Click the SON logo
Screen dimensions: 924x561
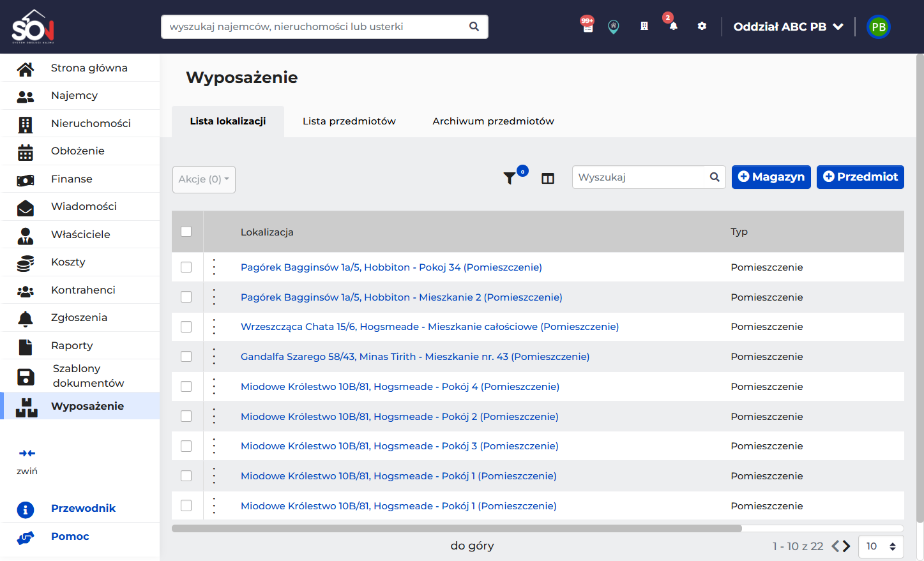click(33, 26)
